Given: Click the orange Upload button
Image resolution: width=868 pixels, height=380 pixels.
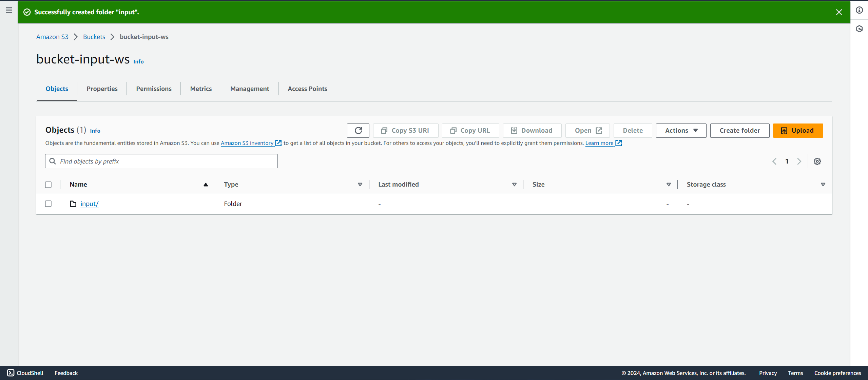Looking at the screenshot, I should [x=798, y=131].
